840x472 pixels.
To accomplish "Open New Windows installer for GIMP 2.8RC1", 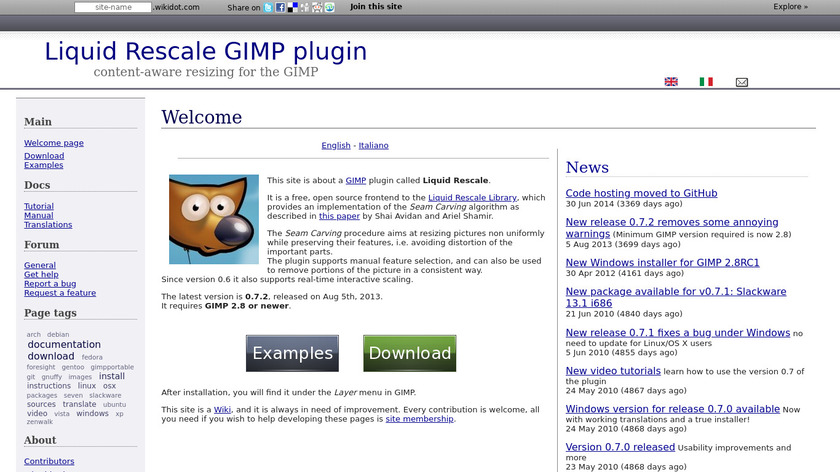I will click(x=663, y=263).
